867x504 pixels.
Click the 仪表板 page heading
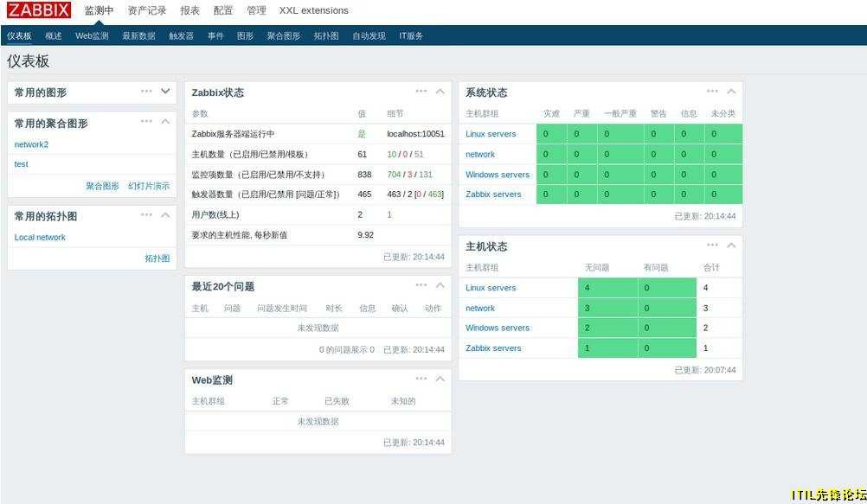[29, 61]
